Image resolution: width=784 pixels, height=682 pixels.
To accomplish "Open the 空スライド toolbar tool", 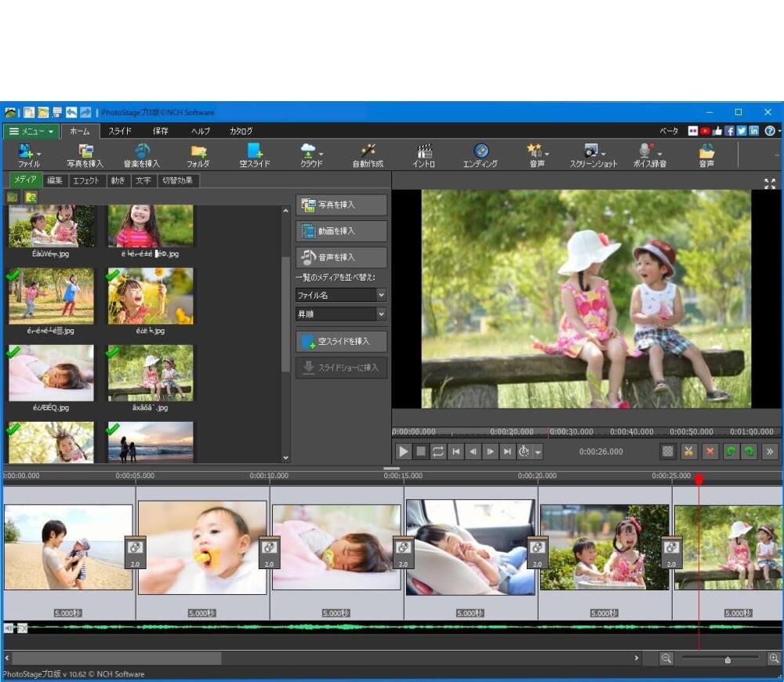I will coord(254,152).
